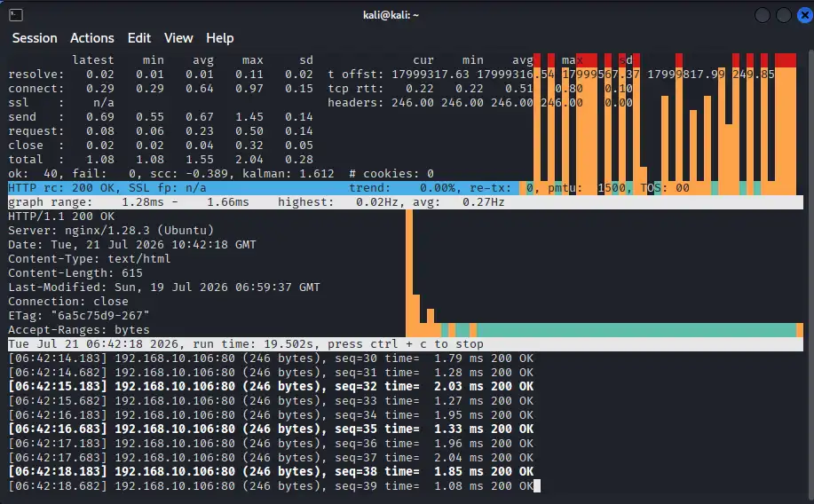Click the 'request:' timing row
814x504 pixels.
[x=161, y=130]
